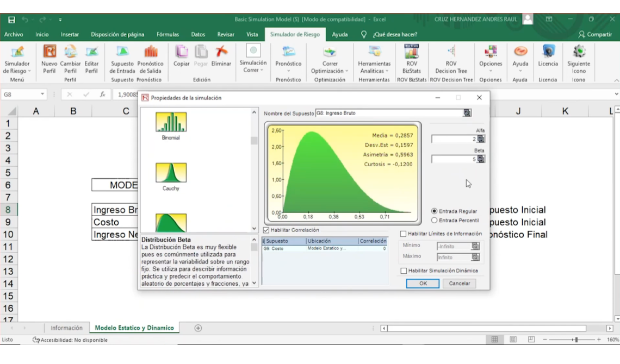Expand the formula bar chevron

(616, 95)
